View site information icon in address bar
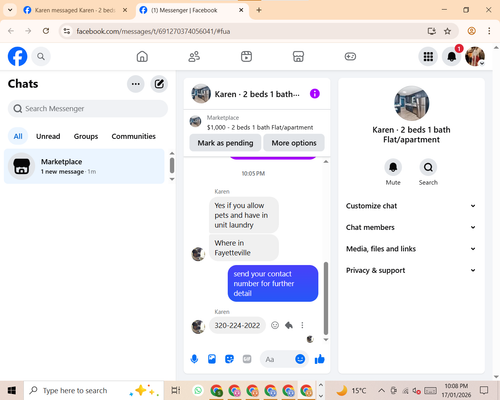 click(67, 31)
